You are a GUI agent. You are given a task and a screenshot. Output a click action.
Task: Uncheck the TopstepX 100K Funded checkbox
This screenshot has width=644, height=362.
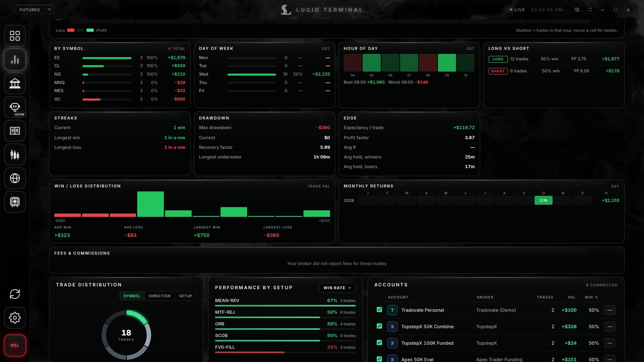[x=379, y=343]
